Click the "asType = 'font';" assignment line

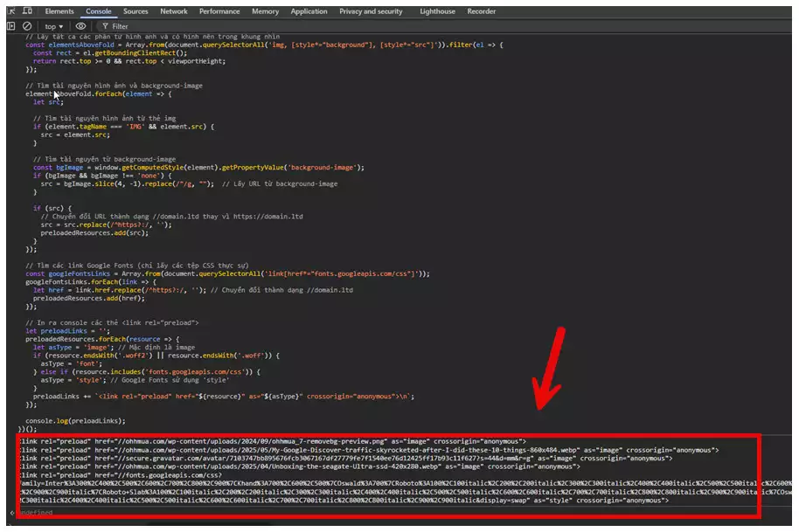click(72, 363)
